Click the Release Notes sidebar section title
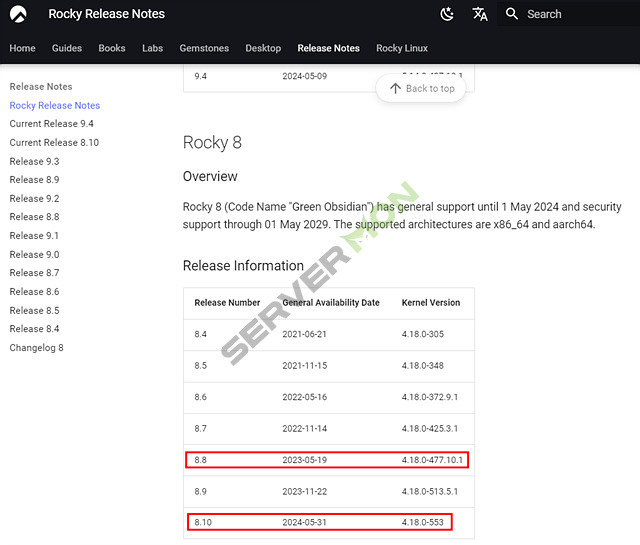640x545 pixels. pos(41,87)
